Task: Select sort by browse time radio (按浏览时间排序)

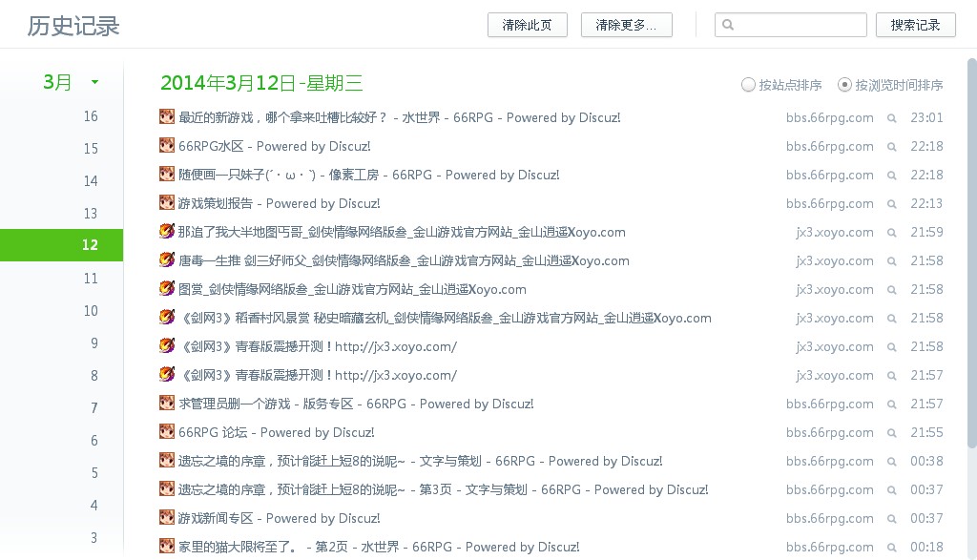Action: [844, 85]
